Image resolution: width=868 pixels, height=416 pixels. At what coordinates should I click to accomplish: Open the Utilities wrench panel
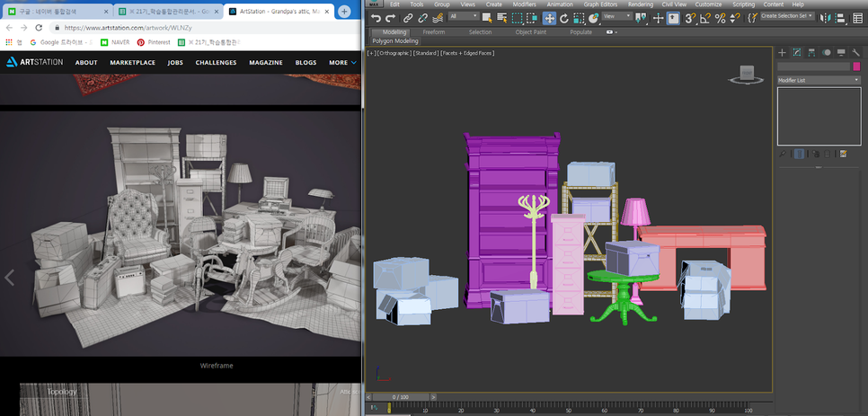[855, 52]
